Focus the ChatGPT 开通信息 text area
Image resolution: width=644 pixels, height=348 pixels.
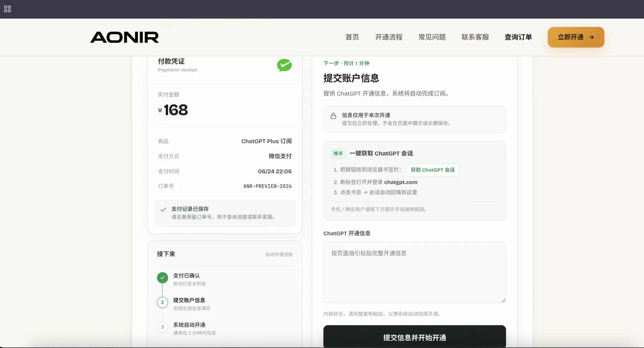pyautogui.click(x=415, y=272)
